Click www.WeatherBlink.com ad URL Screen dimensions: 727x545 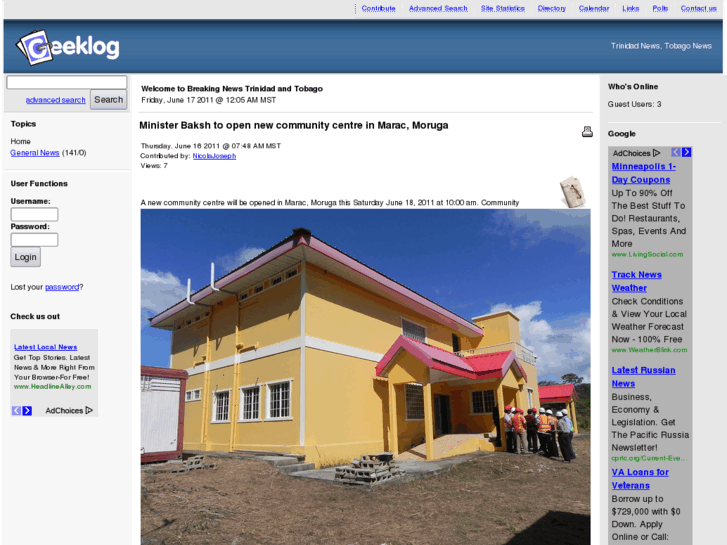coord(649,350)
